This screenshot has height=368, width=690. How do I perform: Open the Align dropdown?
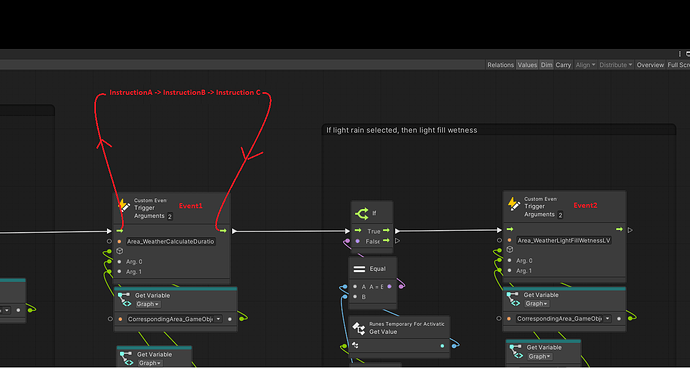click(x=585, y=65)
